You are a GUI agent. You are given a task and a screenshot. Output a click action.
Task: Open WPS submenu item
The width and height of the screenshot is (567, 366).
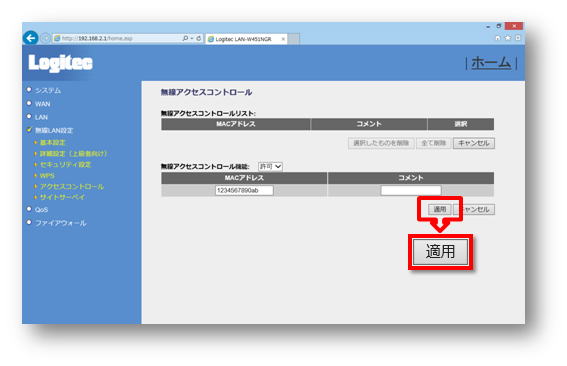click(47, 176)
